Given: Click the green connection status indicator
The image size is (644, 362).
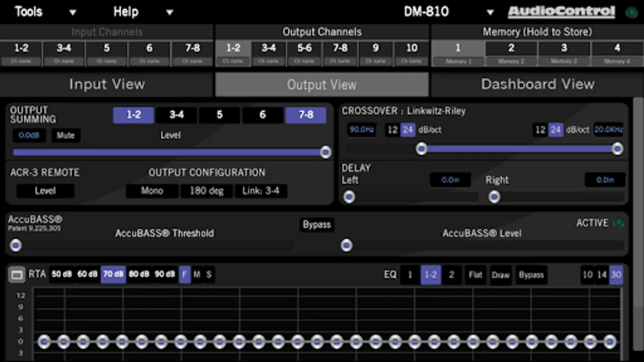Looking at the screenshot, I should coord(632,12).
